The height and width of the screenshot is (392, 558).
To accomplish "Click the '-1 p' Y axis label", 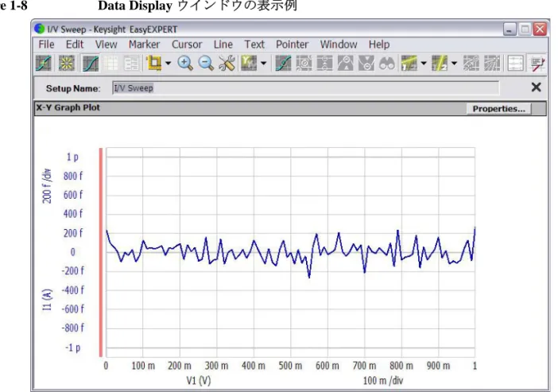I will point(72,347).
